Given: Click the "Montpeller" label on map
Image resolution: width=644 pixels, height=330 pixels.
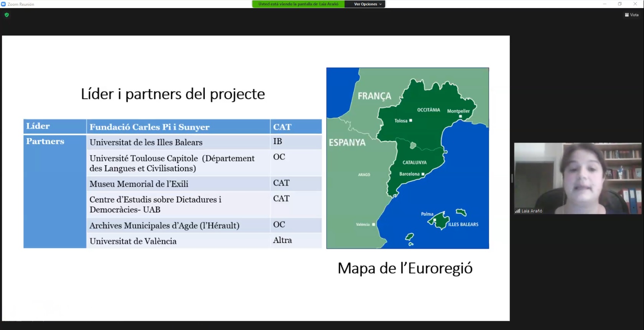Looking at the screenshot, I should [x=458, y=111].
